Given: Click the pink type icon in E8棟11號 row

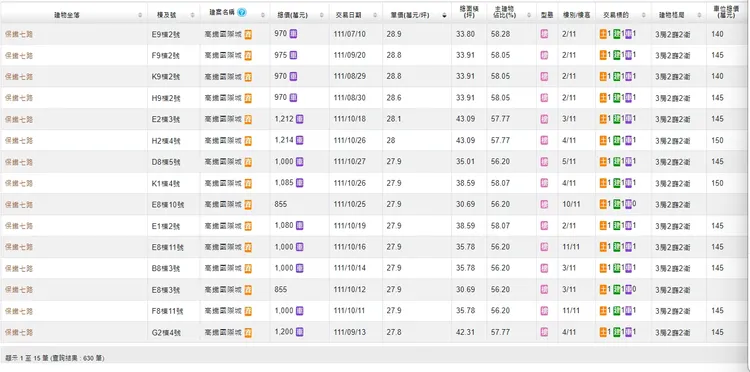Looking at the screenshot, I should (544, 247).
